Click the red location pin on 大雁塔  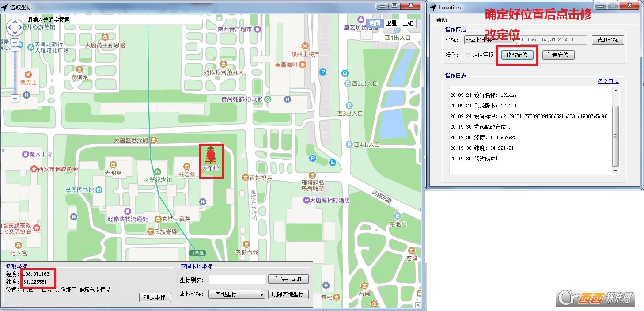(212, 155)
